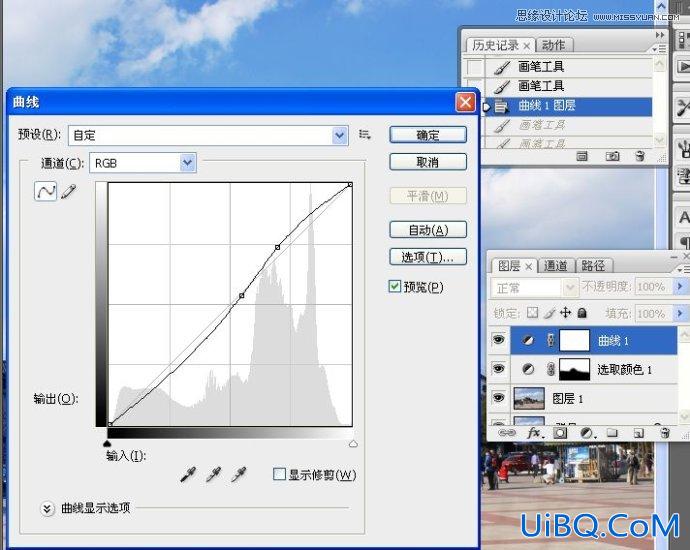Open the preset options menu icon

364,134
